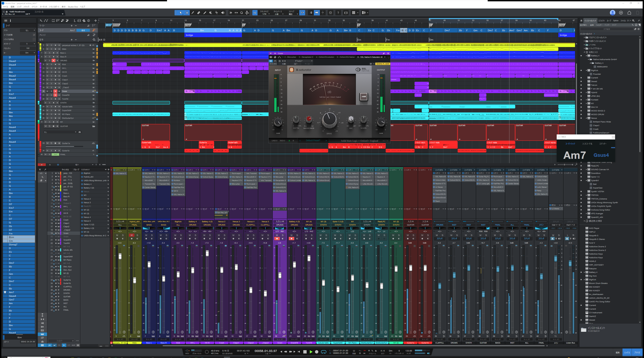Select the Range tool in the toolbar
Viewport: 644px width, 358px height.
pos(187,13)
